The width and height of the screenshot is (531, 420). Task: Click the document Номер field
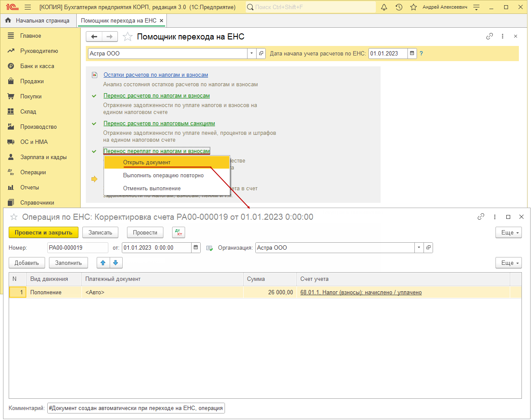78,248
